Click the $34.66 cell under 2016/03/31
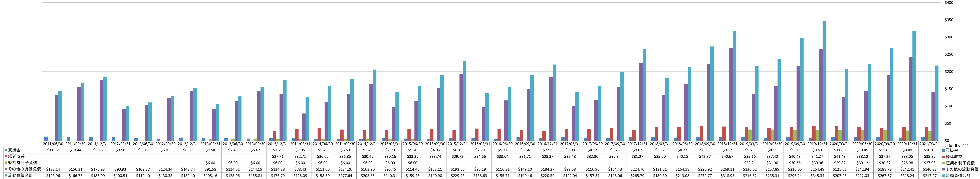The width and height of the screenshot is (980, 179). [480, 157]
